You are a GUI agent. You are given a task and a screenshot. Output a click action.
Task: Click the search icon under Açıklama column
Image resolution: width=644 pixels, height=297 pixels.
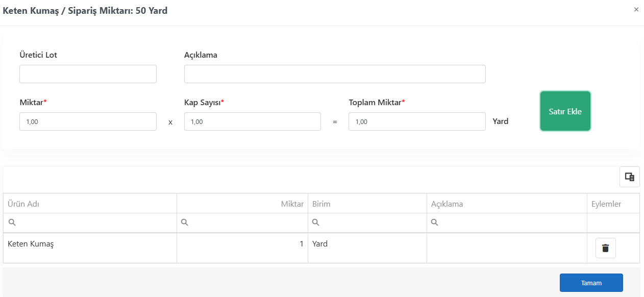(x=435, y=222)
